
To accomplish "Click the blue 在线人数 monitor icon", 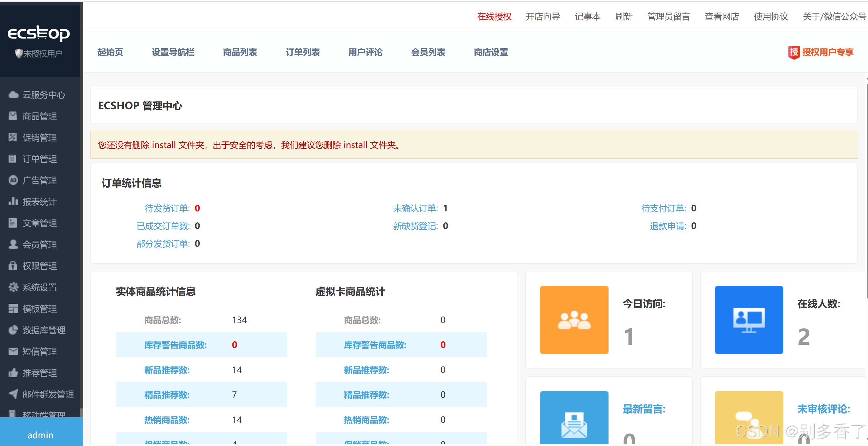I will [x=749, y=320].
